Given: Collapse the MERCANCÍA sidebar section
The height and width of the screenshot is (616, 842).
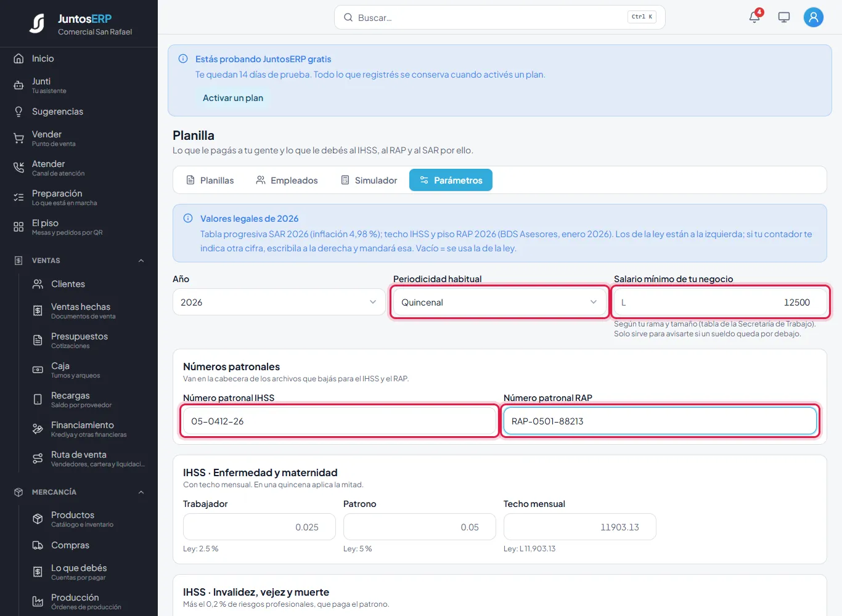Looking at the screenshot, I should (141, 492).
